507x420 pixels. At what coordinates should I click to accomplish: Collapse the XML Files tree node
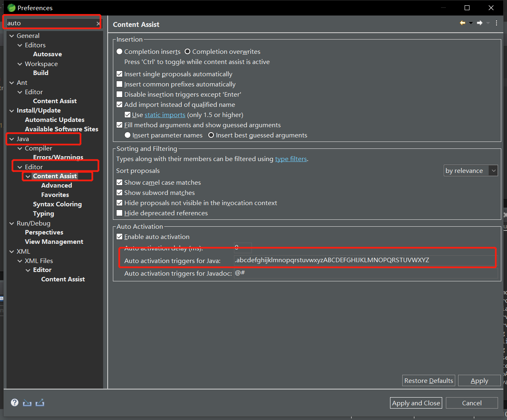[x=20, y=261]
